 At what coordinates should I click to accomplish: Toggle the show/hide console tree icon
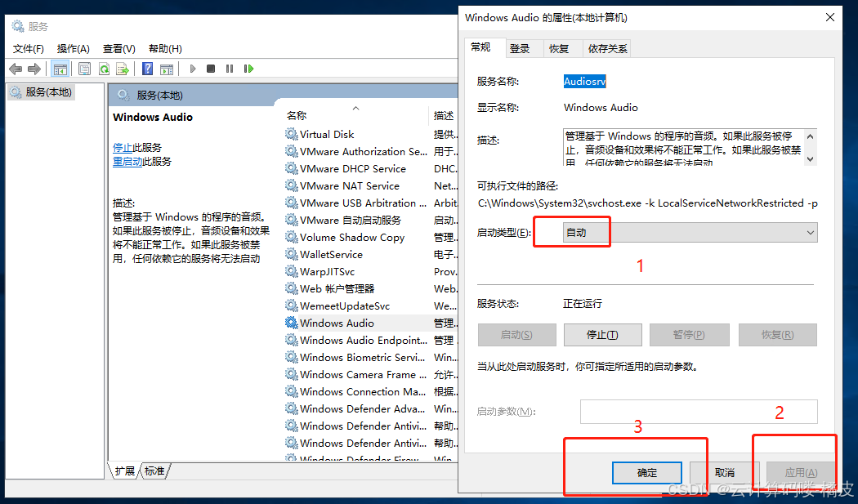coord(60,69)
